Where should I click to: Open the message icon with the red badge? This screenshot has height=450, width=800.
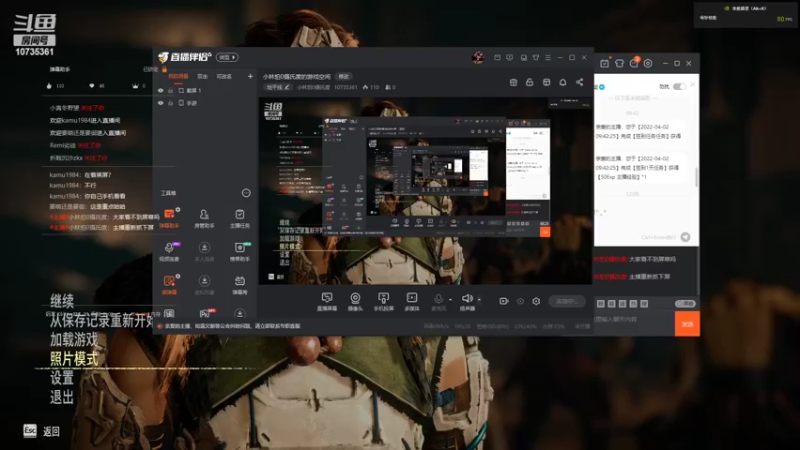tap(634, 63)
